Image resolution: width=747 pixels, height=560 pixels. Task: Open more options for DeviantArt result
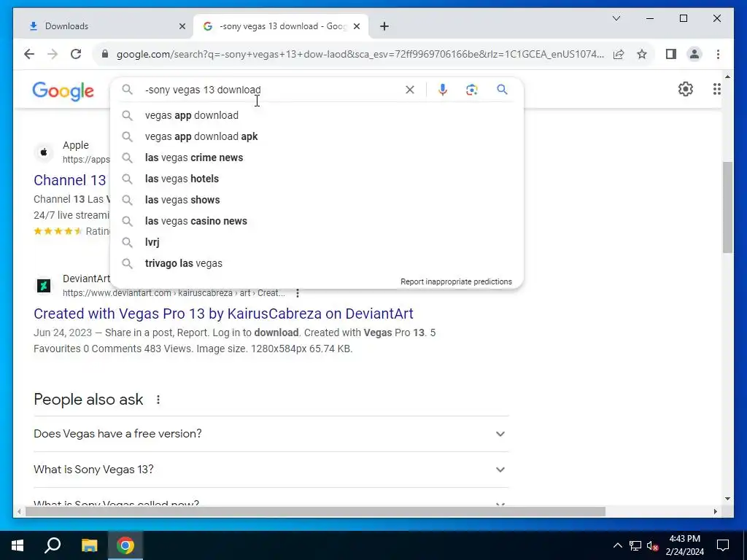click(298, 293)
